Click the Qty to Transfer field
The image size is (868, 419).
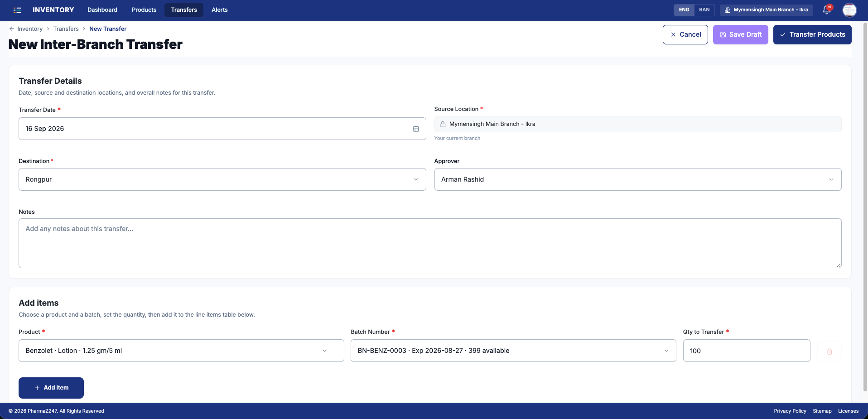coord(747,351)
